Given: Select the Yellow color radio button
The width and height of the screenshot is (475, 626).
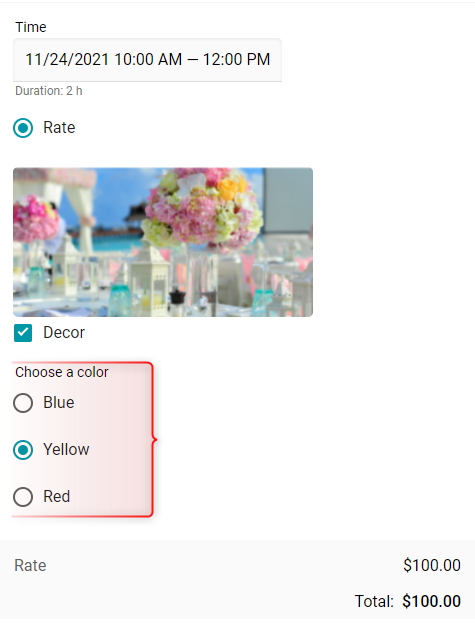Looking at the screenshot, I should tap(23, 450).
